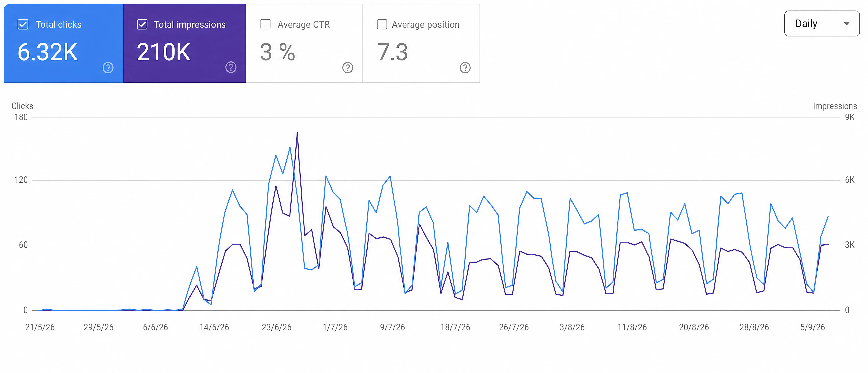
Task: Click the Clicks axis title
Action: [x=22, y=106]
